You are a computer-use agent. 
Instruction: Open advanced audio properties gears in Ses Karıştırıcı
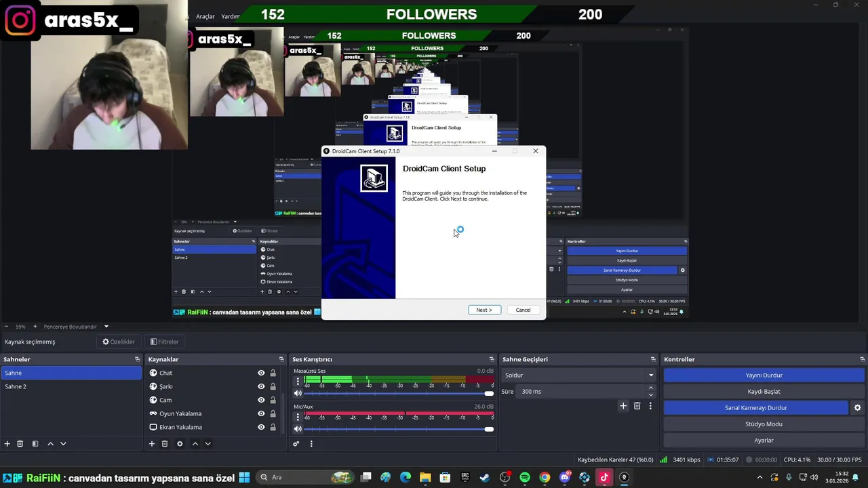click(x=296, y=444)
